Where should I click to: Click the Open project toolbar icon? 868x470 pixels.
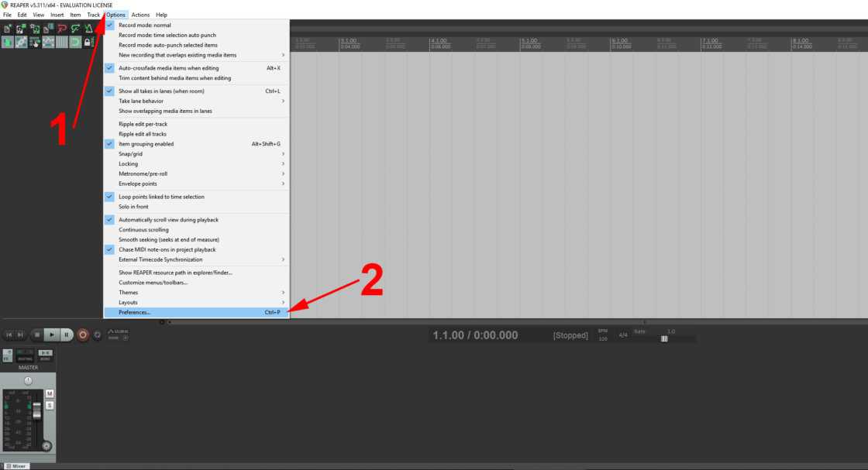click(x=21, y=29)
